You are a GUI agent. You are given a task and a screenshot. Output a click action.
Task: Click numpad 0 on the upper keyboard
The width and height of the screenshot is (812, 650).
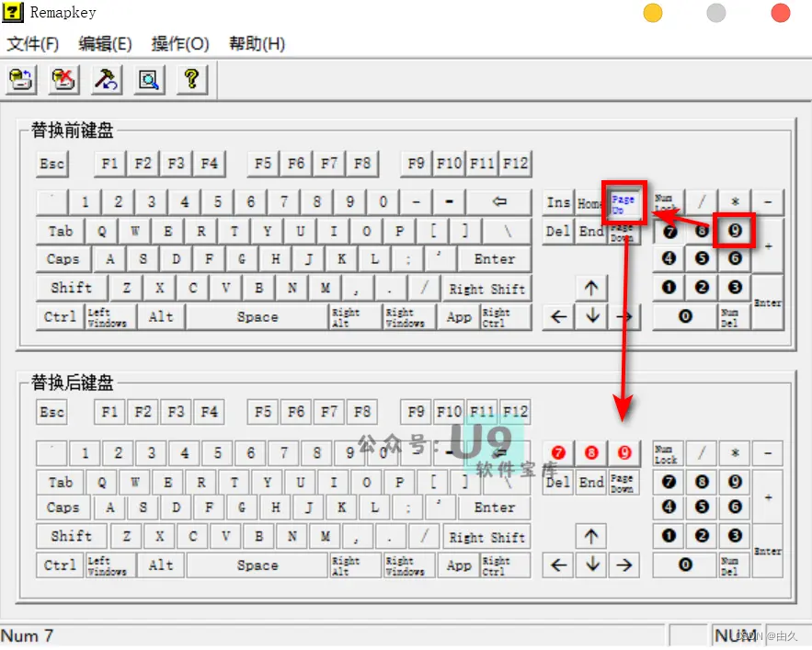coord(685,316)
